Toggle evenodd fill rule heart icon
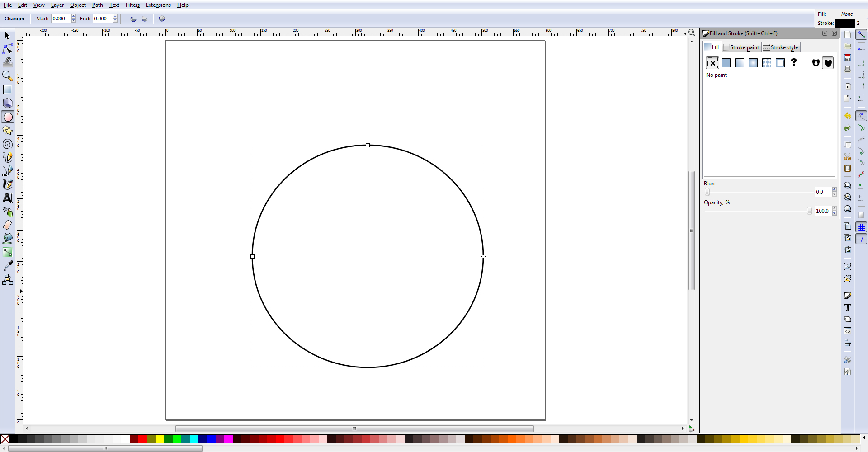Viewport: 868px width, 452px height. click(816, 63)
